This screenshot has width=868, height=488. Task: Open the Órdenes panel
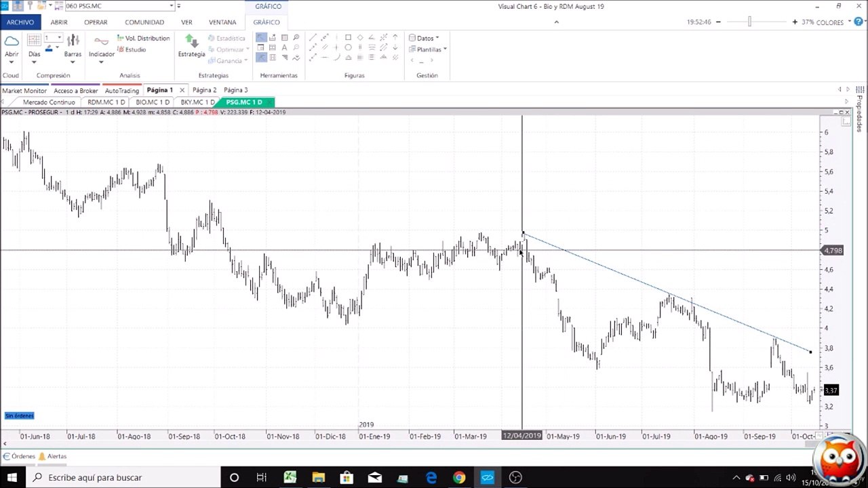(19, 456)
